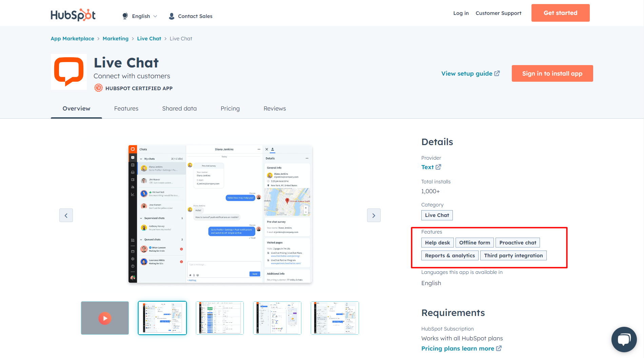644x358 pixels.
Task: Show next carousel slide
Action: click(x=374, y=215)
